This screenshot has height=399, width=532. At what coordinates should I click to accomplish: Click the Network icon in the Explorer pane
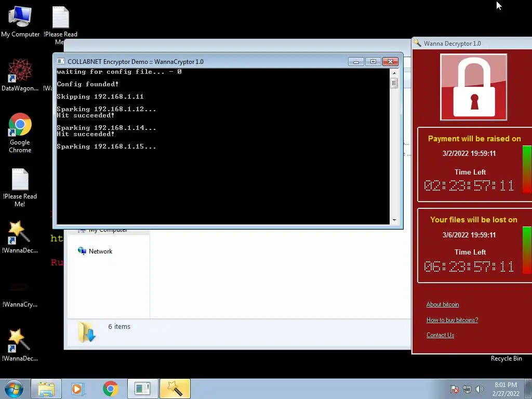82,251
